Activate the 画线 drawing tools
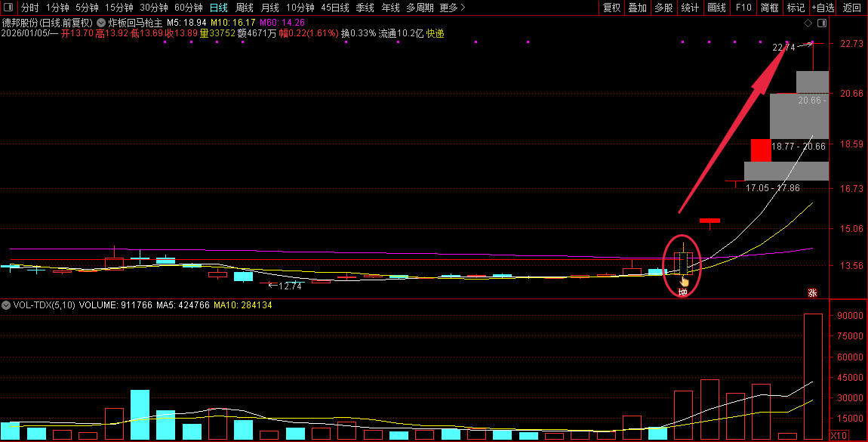 [x=716, y=8]
